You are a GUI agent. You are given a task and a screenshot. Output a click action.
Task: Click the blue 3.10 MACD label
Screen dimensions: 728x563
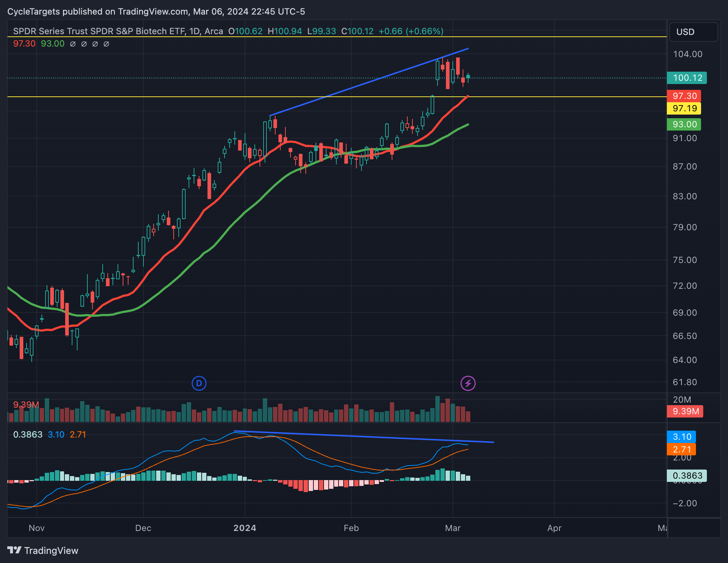pyautogui.click(x=681, y=436)
